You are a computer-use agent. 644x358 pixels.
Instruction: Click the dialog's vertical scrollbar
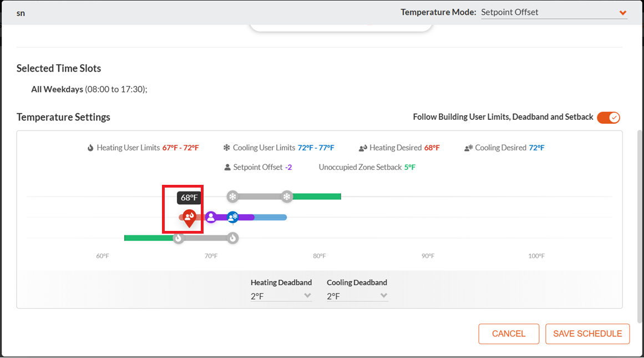click(x=640, y=226)
